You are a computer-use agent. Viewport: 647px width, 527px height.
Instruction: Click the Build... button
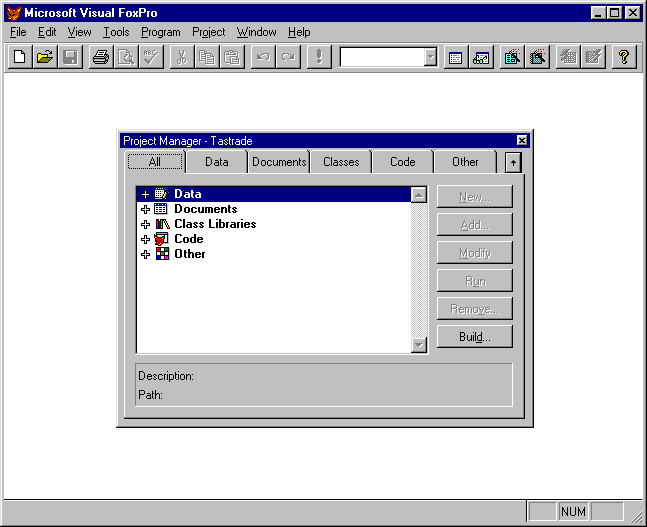(475, 337)
